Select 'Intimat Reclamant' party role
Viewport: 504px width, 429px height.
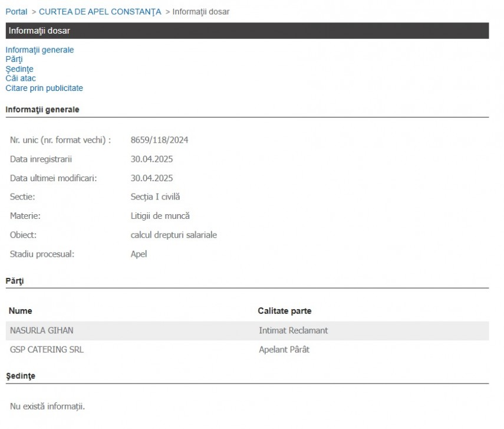click(x=294, y=330)
